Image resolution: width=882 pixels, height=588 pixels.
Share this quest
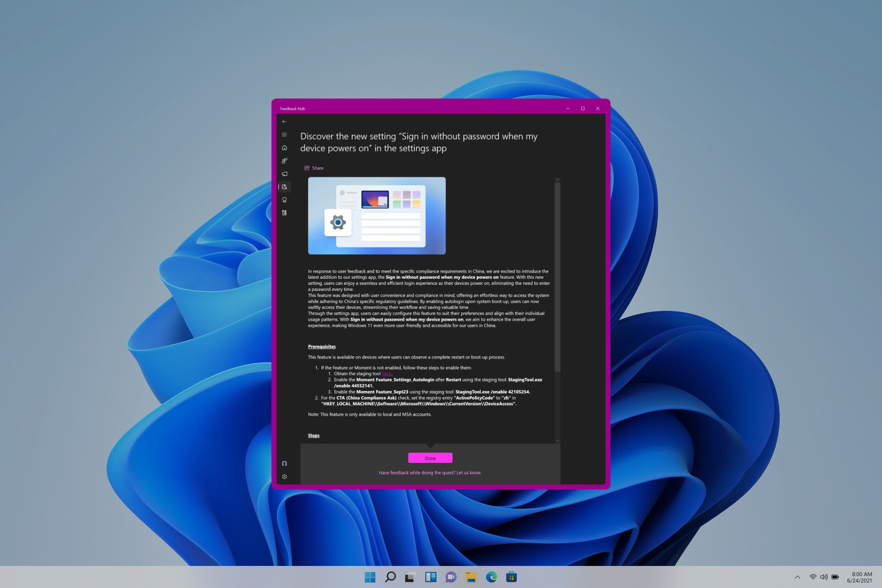(314, 168)
